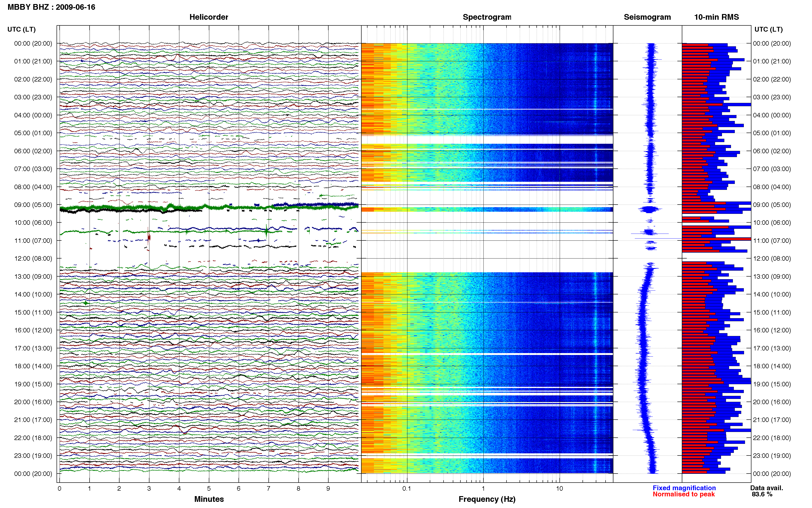Click frequency tick label 10
Image resolution: width=812 pixels, height=508 pixels.
[559, 489]
